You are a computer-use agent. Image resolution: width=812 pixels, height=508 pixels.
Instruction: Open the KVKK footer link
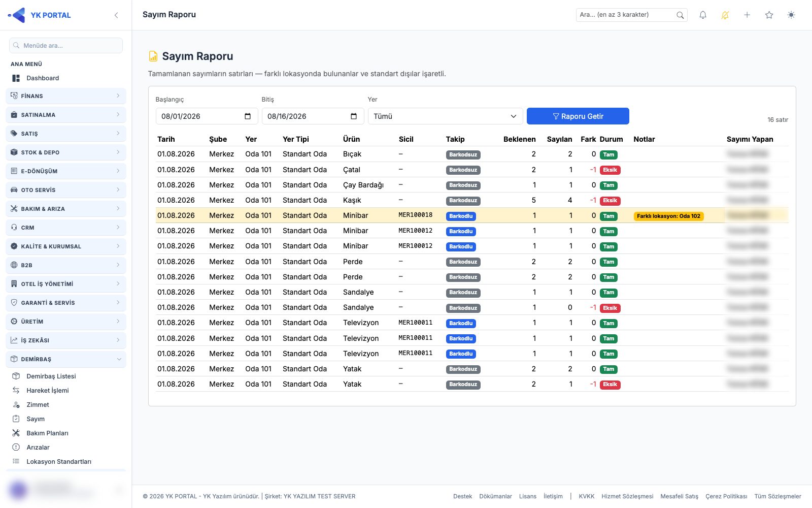(x=586, y=496)
